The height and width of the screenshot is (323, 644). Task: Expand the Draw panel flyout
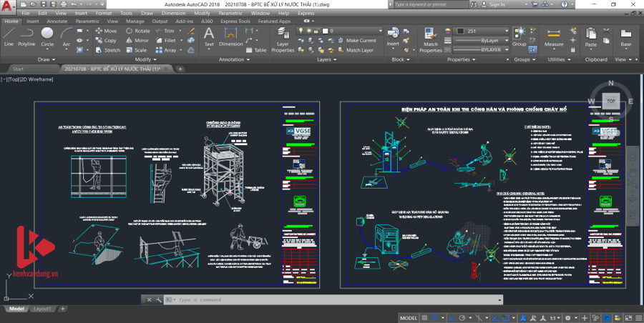coord(47,60)
